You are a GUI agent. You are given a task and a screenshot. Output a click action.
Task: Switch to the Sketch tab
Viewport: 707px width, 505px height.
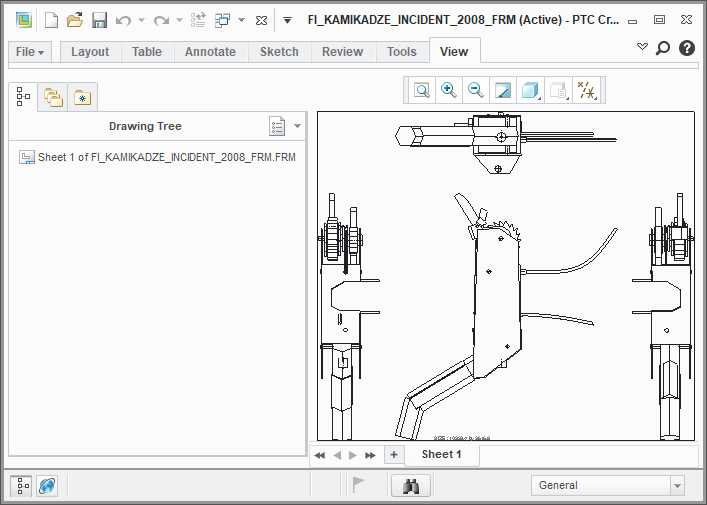click(279, 52)
